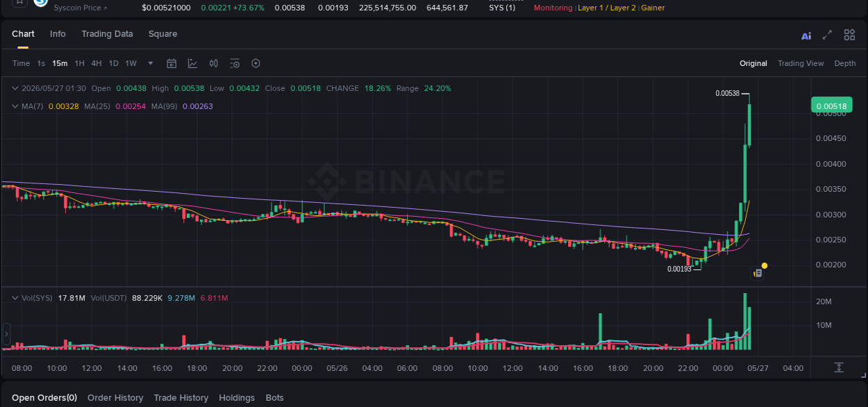
Task: Select the 4H interval
Action: coord(97,63)
